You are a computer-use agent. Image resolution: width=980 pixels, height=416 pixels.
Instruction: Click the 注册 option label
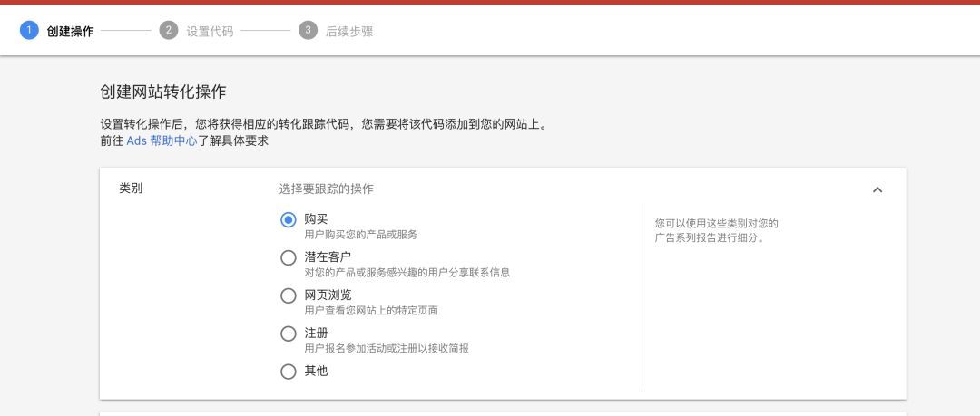pos(317,333)
